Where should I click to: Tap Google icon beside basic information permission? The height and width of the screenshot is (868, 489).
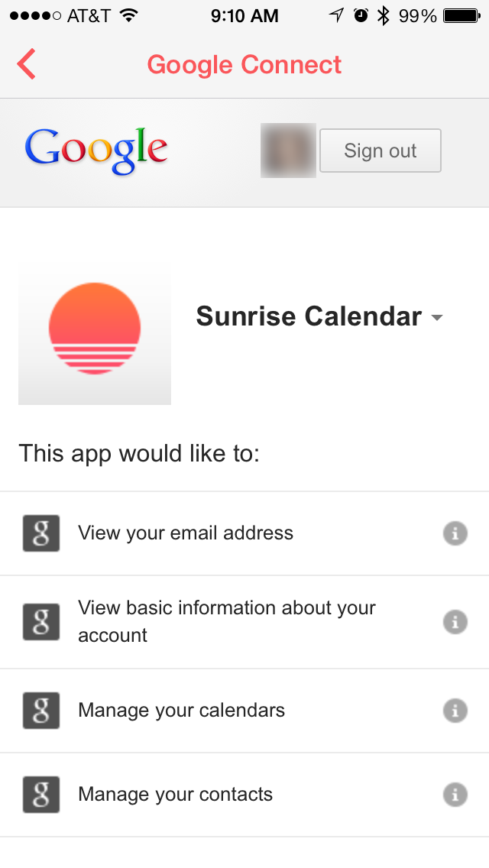click(x=41, y=622)
